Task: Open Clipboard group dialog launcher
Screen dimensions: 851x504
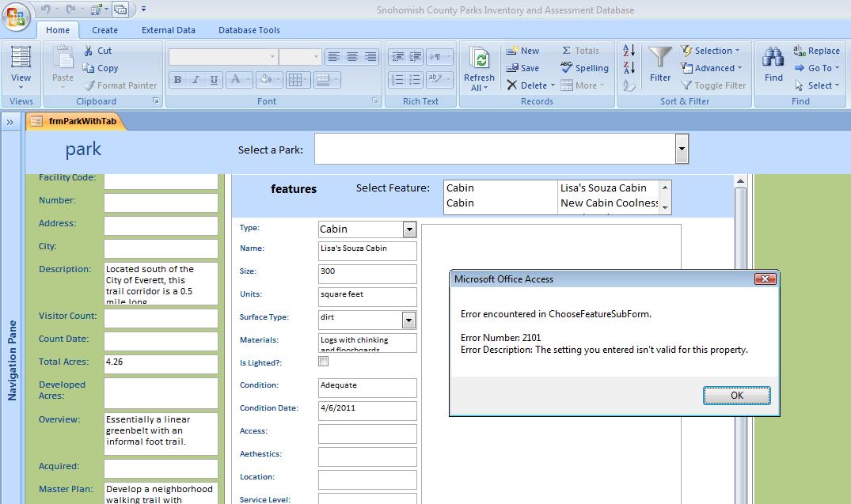Action: [156, 101]
